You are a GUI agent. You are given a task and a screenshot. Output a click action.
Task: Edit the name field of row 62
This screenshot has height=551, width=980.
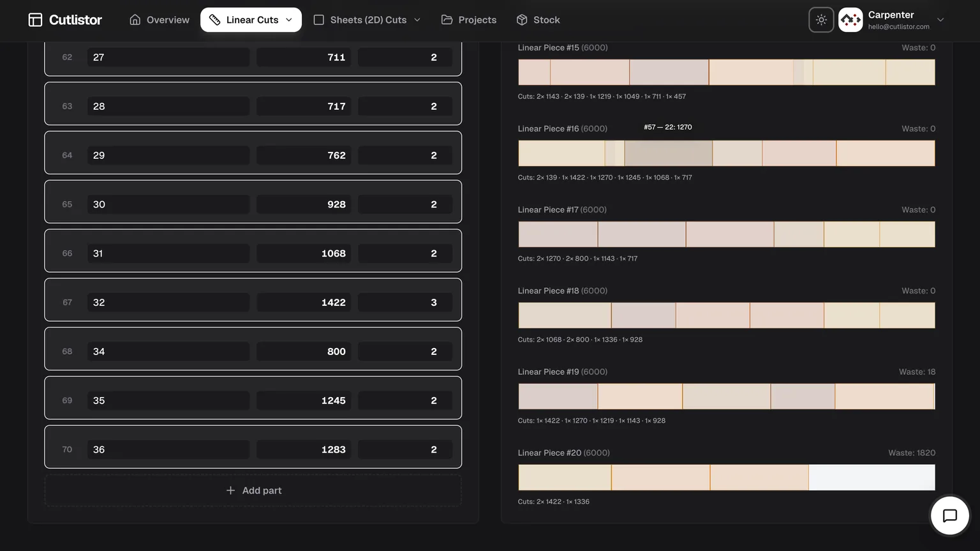(x=168, y=57)
